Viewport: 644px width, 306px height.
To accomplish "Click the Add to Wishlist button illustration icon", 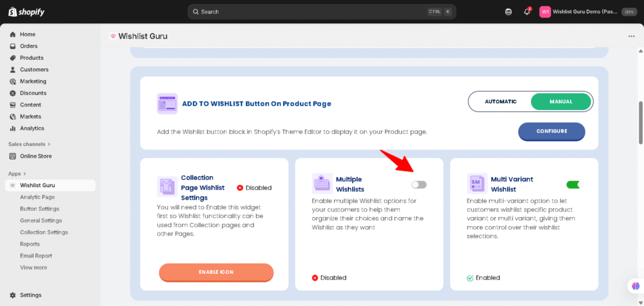I will click(x=167, y=104).
